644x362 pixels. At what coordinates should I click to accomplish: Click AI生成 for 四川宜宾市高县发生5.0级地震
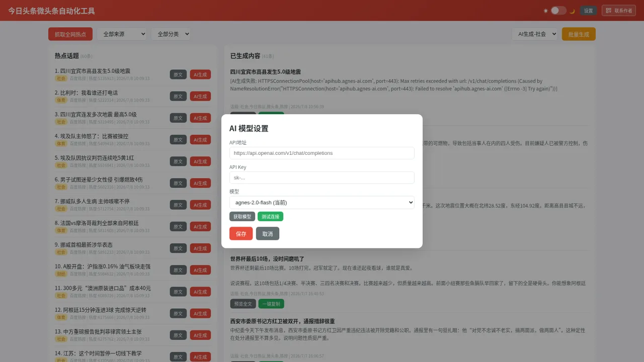pyautogui.click(x=200, y=74)
